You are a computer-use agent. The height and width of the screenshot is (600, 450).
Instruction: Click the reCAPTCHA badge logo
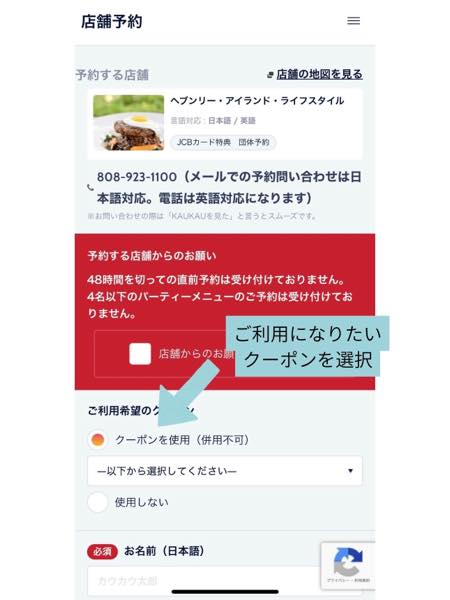pos(347,561)
